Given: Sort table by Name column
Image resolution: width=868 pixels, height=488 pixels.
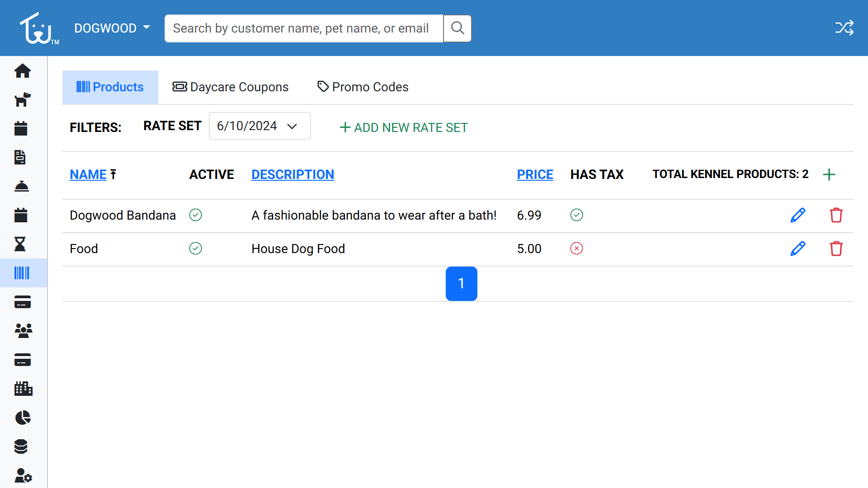Looking at the screenshot, I should click(x=88, y=175).
